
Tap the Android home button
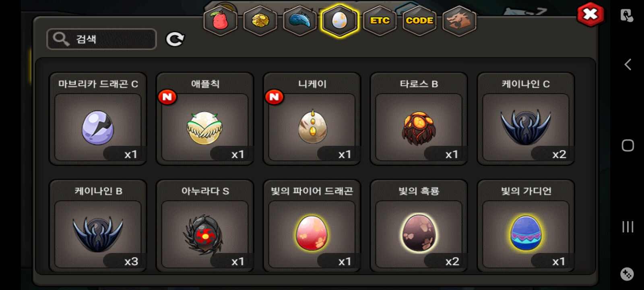point(628,145)
